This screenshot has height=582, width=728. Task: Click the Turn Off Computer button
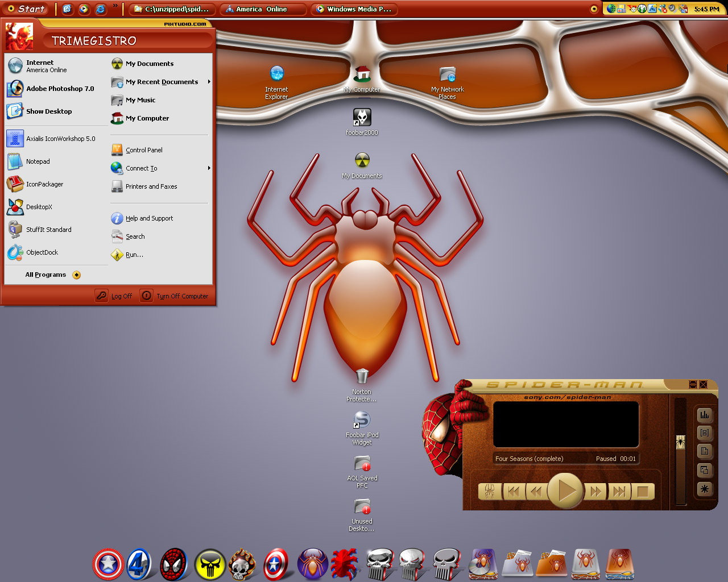click(x=175, y=296)
